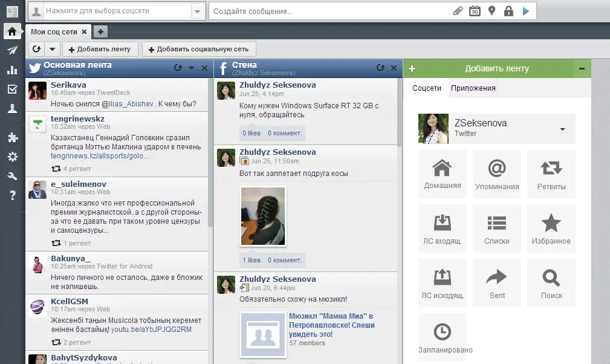Open the Home streams sidebar icon
Image resolution: width=610 pixels, height=364 pixels.
click(x=12, y=31)
